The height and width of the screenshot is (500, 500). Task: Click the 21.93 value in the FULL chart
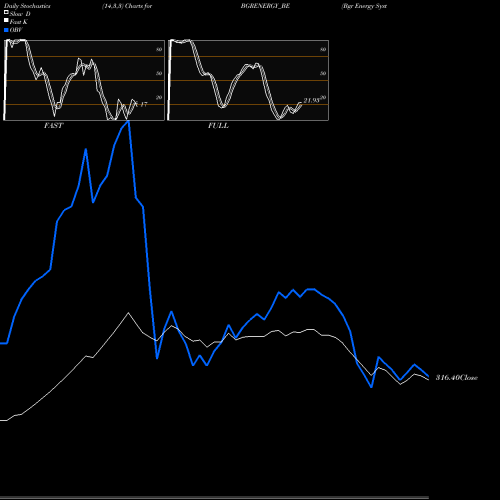(x=312, y=100)
